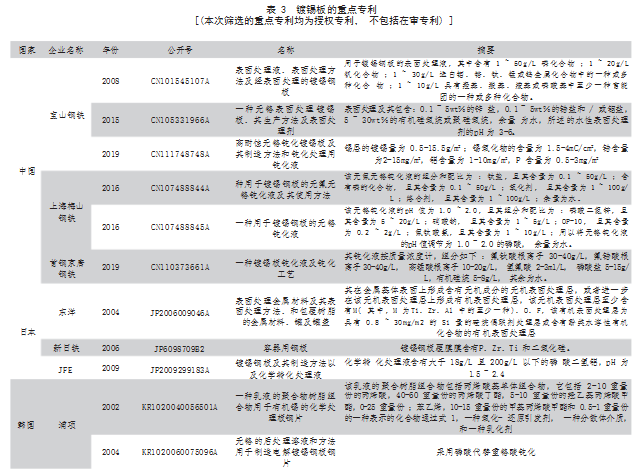Screen dimensions: 644x475
Task: Click the 公开号 column header
Action: [182, 49]
